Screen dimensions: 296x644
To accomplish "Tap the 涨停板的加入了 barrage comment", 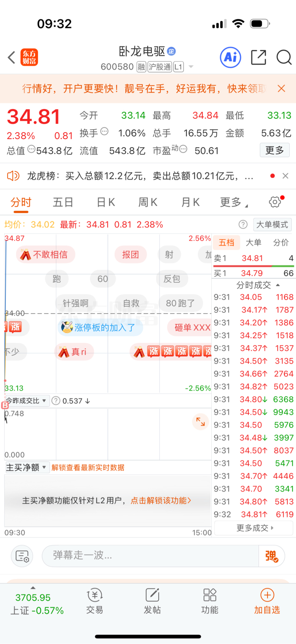I will [x=100, y=327].
